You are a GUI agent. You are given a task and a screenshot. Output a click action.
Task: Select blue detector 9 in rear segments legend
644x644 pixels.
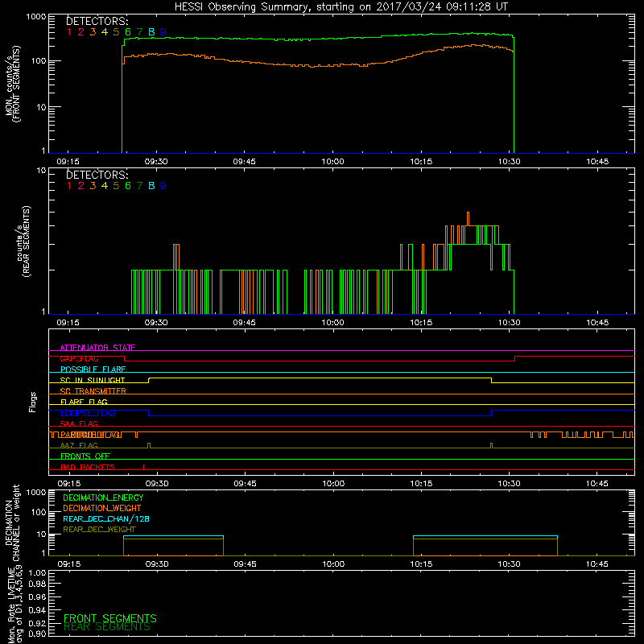coord(163,186)
